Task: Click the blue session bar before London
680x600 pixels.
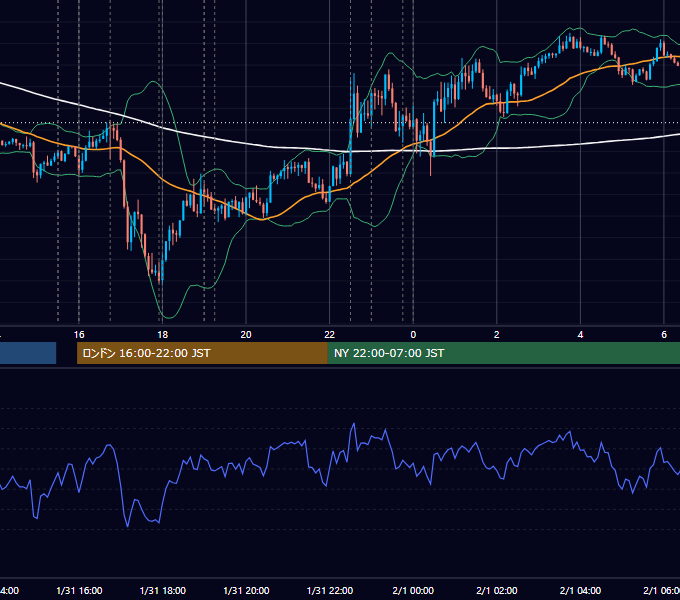Action: (x=28, y=353)
